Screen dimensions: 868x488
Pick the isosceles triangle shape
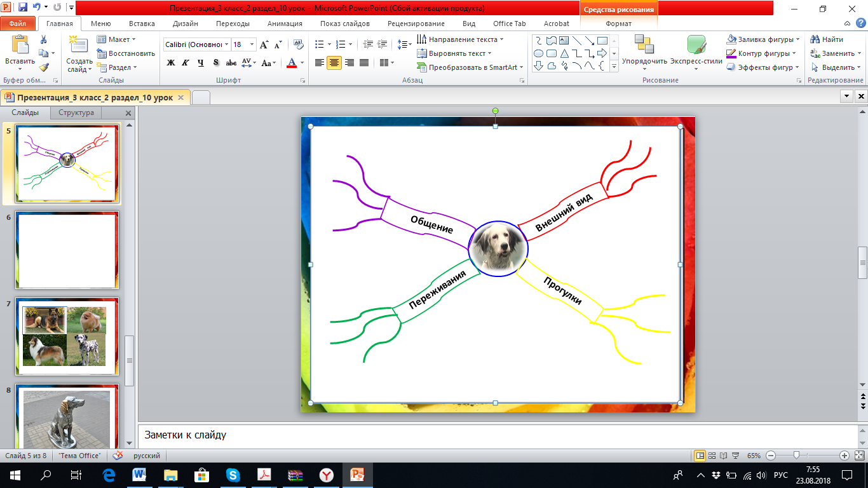click(x=564, y=53)
